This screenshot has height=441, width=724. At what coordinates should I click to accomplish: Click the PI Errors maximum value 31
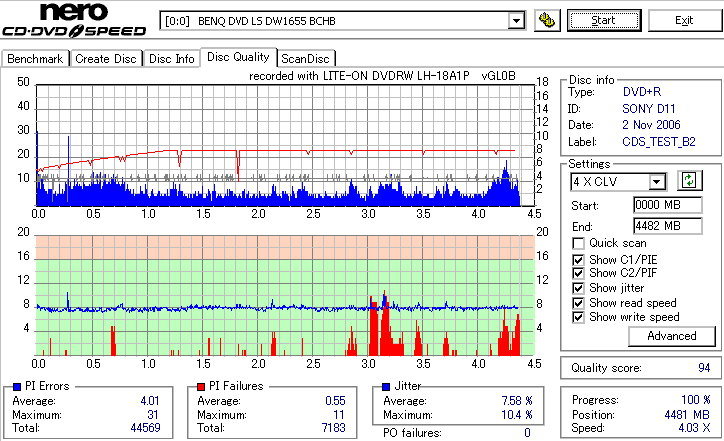pos(153,415)
